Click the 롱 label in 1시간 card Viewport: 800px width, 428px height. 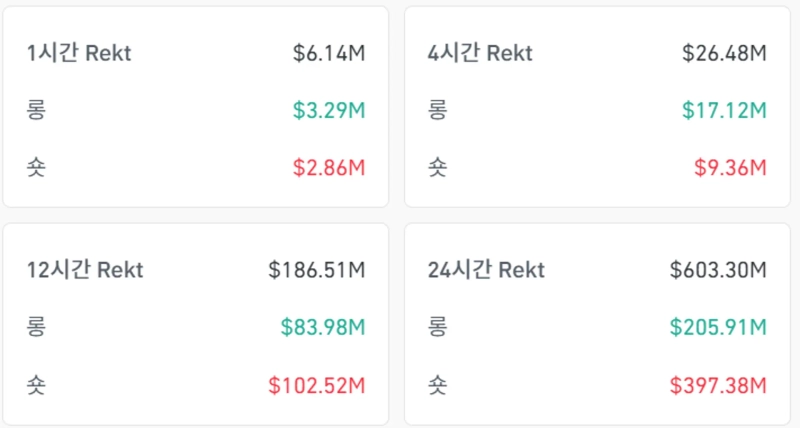37,110
